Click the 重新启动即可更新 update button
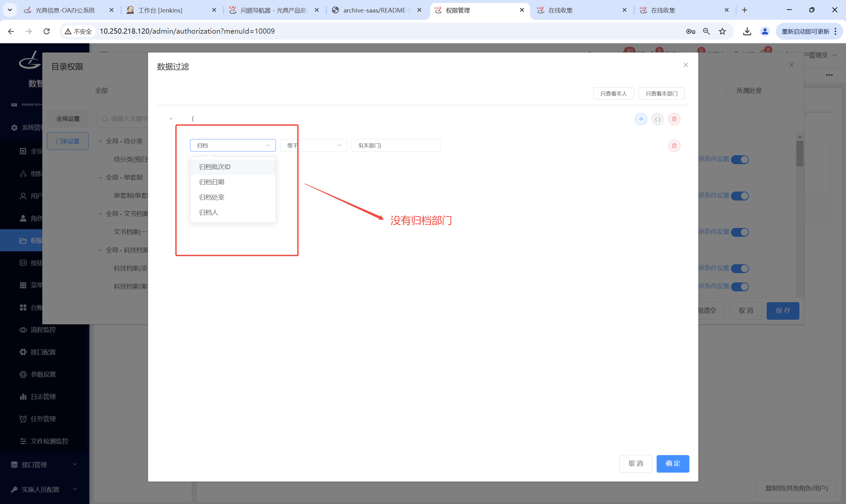This screenshot has height=504, width=846. 809,32
